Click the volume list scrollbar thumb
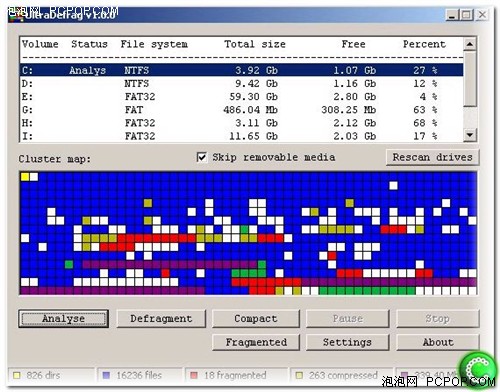This screenshot has height=392, width=500. pyautogui.click(x=470, y=79)
